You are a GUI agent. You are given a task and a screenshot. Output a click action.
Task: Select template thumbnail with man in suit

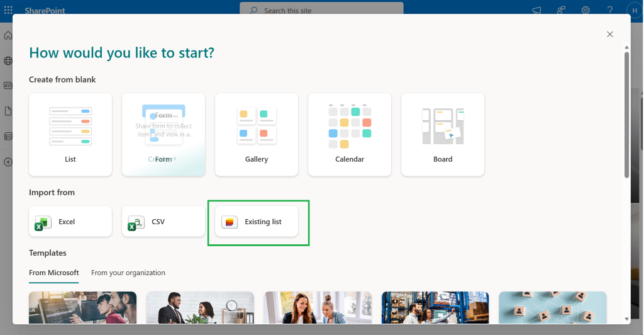pyautogui.click(x=200, y=307)
